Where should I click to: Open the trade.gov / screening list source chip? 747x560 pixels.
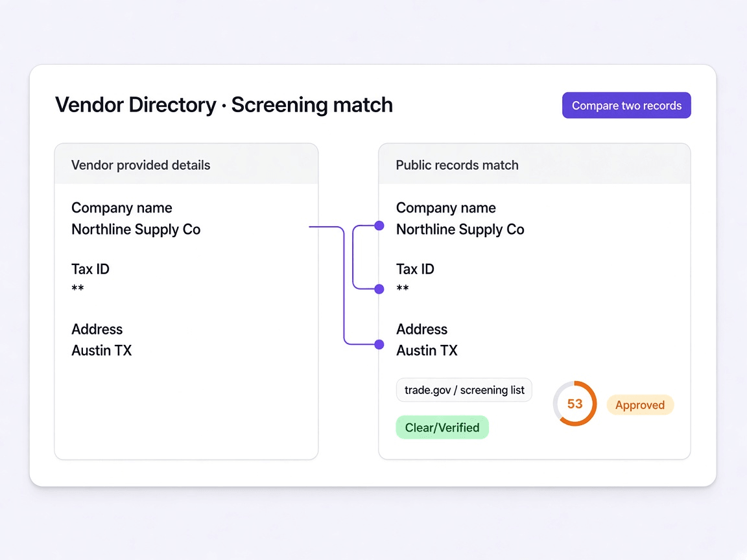point(464,390)
